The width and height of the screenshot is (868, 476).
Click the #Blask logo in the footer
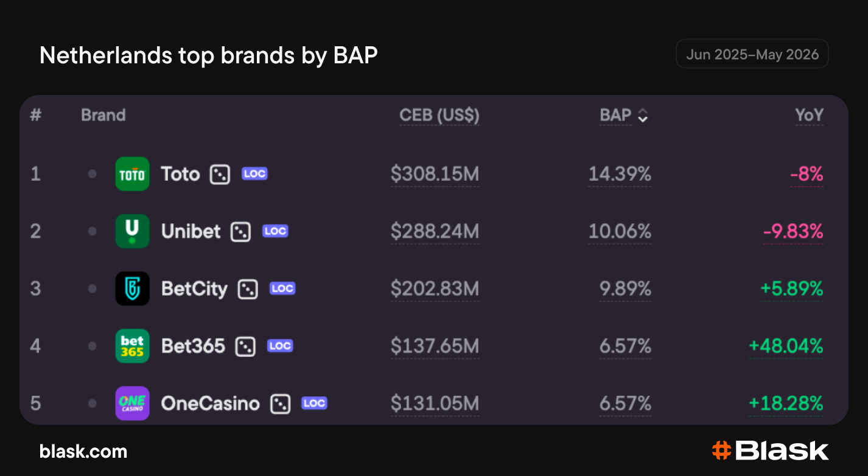click(x=770, y=450)
